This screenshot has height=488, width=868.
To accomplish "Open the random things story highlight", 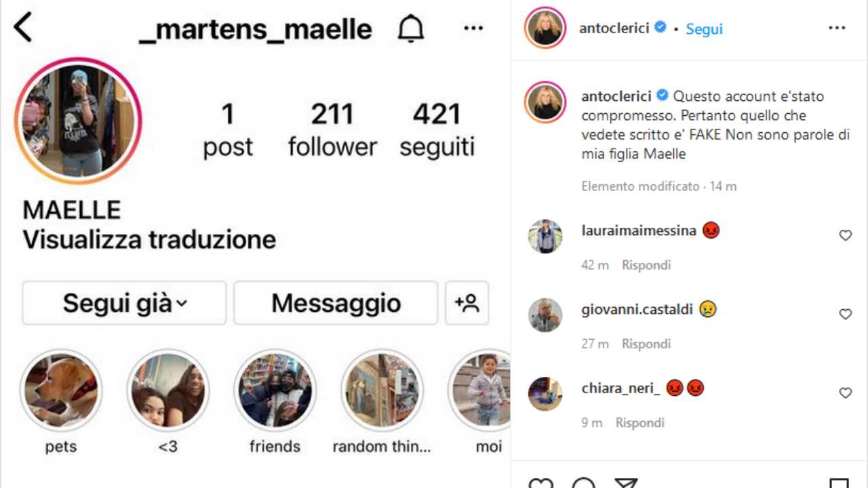I will 382,391.
